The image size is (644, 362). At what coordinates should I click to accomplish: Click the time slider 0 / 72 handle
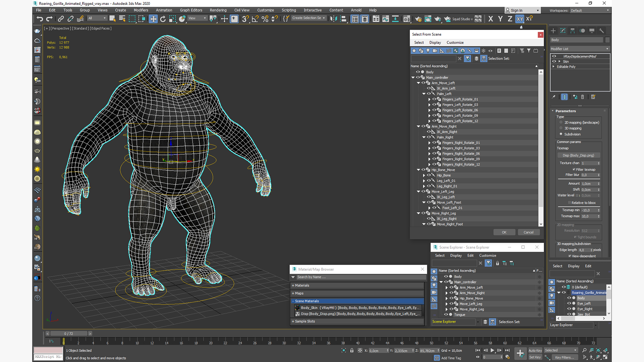click(69, 334)
